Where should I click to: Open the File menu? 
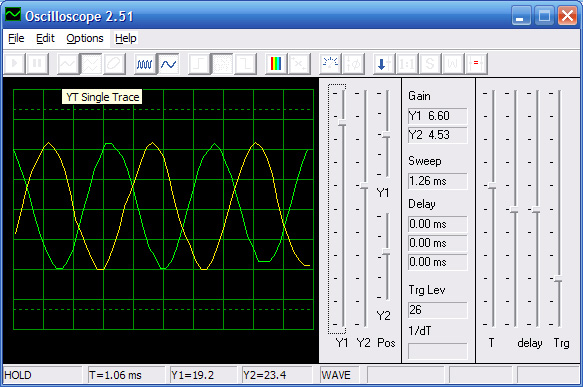16,38
